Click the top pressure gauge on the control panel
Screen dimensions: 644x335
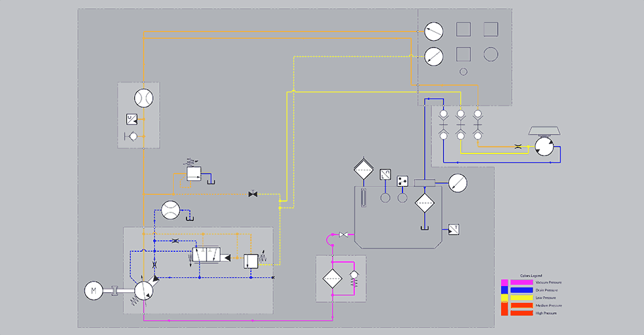coord(433,30)
